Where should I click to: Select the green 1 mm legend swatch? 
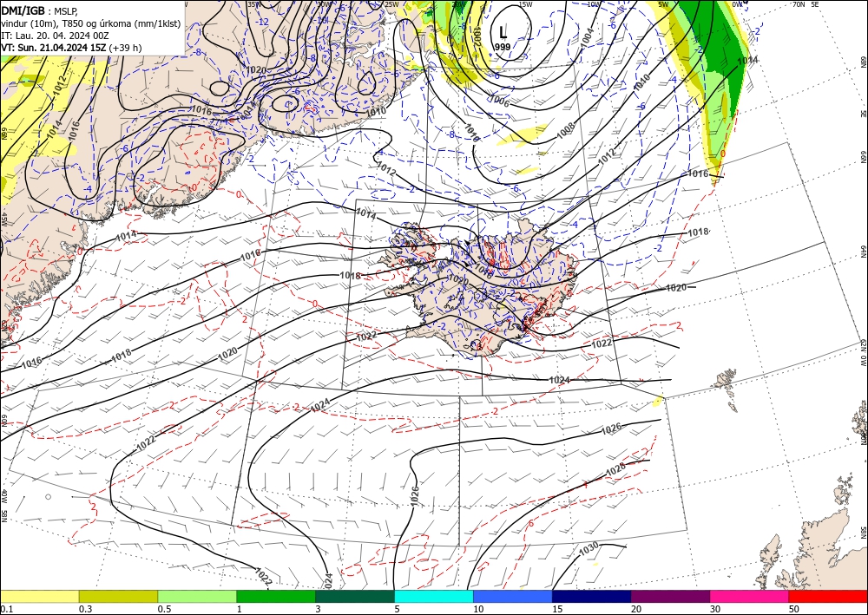click(276, 596)
